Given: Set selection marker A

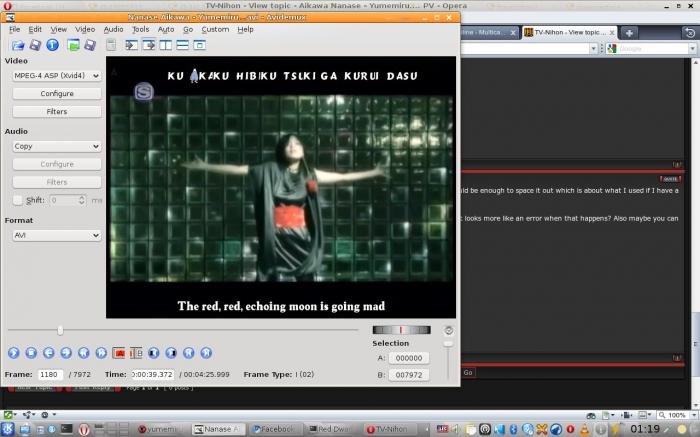Looking at the screenshot, I should tap(119, 353).
